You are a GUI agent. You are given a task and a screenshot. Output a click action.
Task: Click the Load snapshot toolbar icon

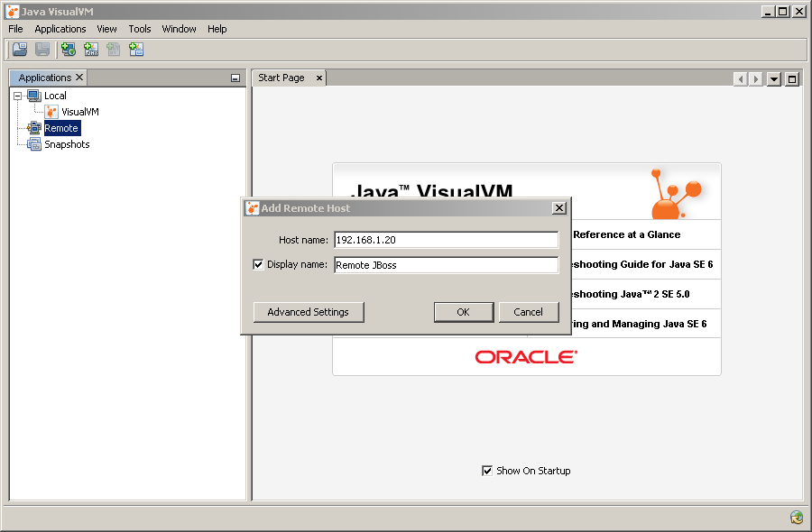tap(20, 50)
